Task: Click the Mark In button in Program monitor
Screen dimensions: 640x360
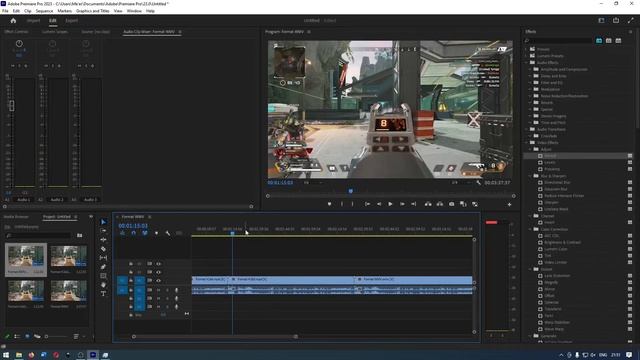Action: click(342, 204)
